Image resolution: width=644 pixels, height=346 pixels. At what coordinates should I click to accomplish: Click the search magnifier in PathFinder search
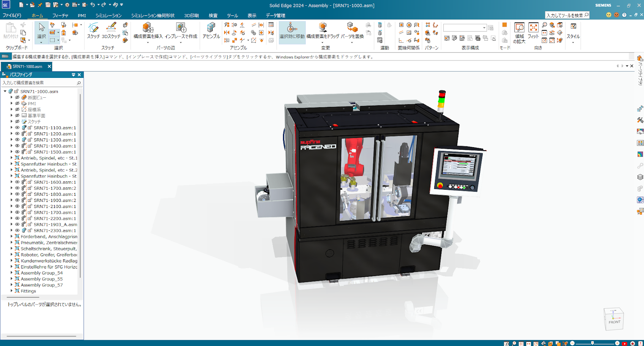pyautogui.click(x=79, y=83)
